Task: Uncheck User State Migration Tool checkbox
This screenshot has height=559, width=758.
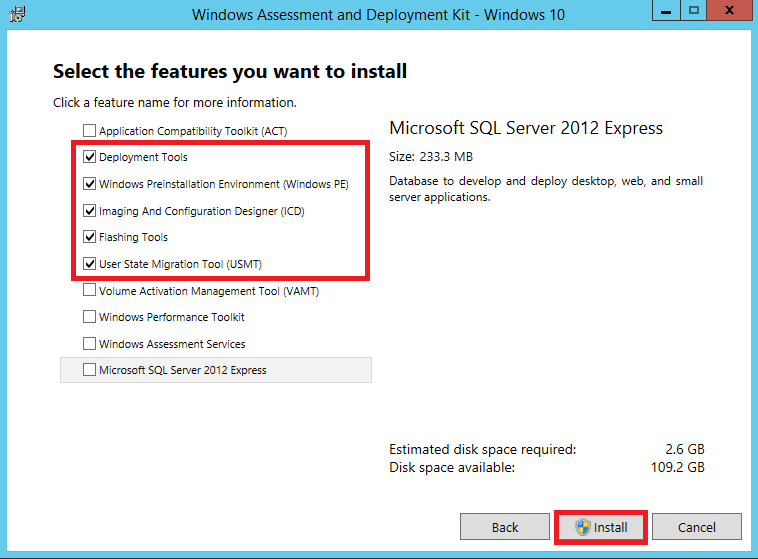Action: pyautogui.click(x=89, y=264)
